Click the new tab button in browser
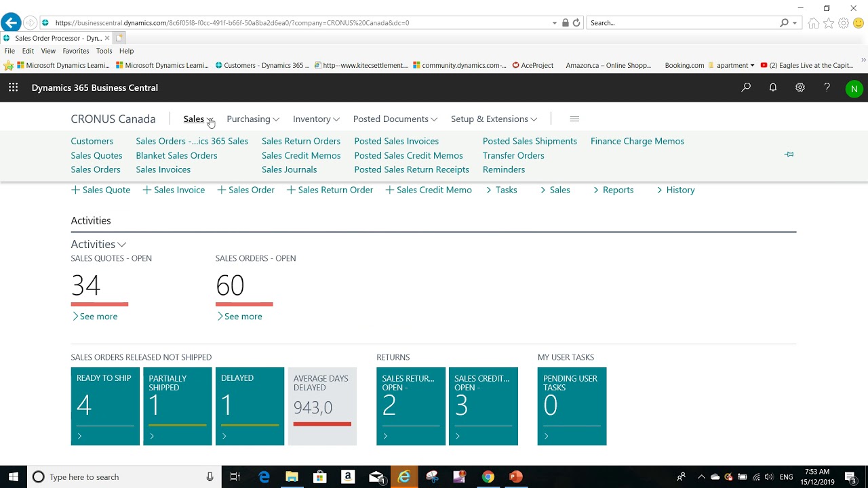This screenshot has height=488, width=868. [x=119, y=38]
